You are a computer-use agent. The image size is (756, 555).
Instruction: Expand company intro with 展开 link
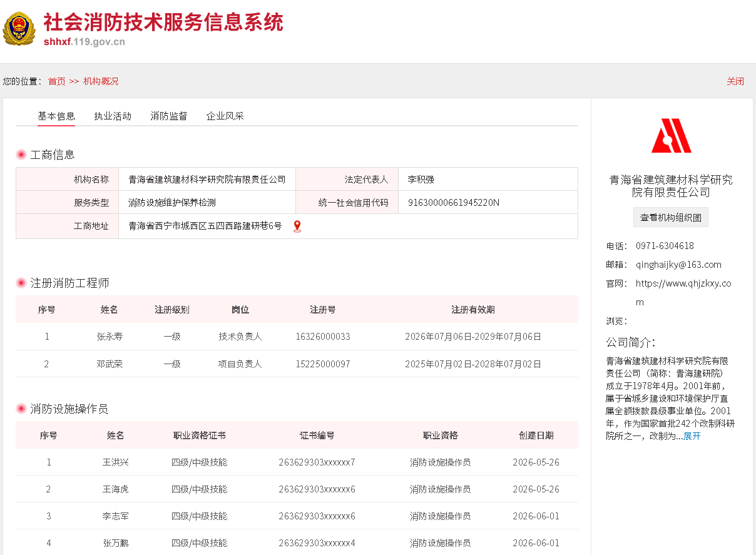pyautogui.click(x=692, y=436)
